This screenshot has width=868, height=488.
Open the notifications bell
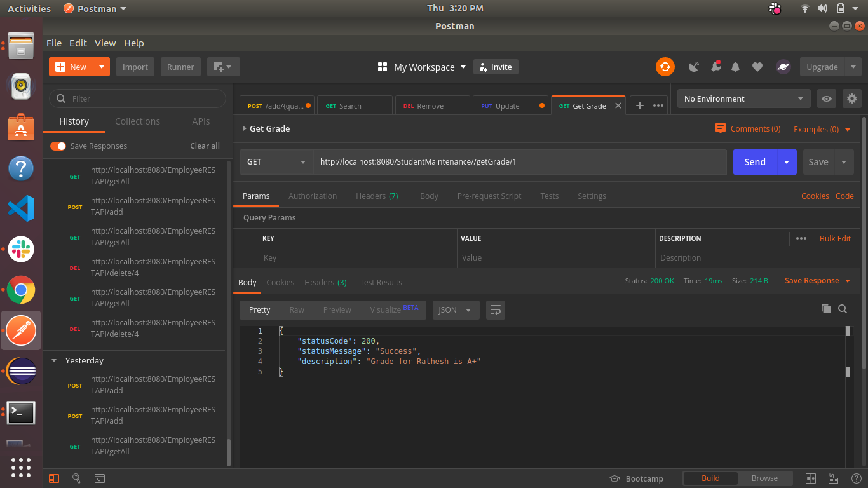point(736,67)
